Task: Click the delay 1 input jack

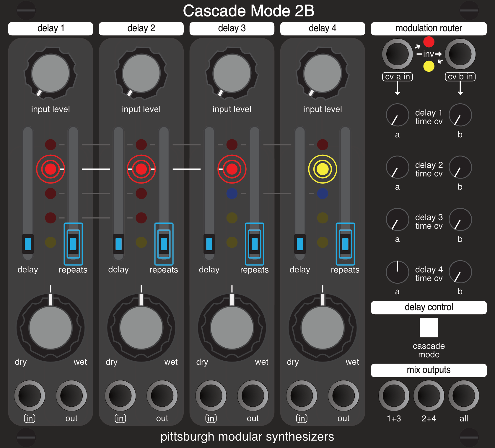Action: tap(30, 396)
